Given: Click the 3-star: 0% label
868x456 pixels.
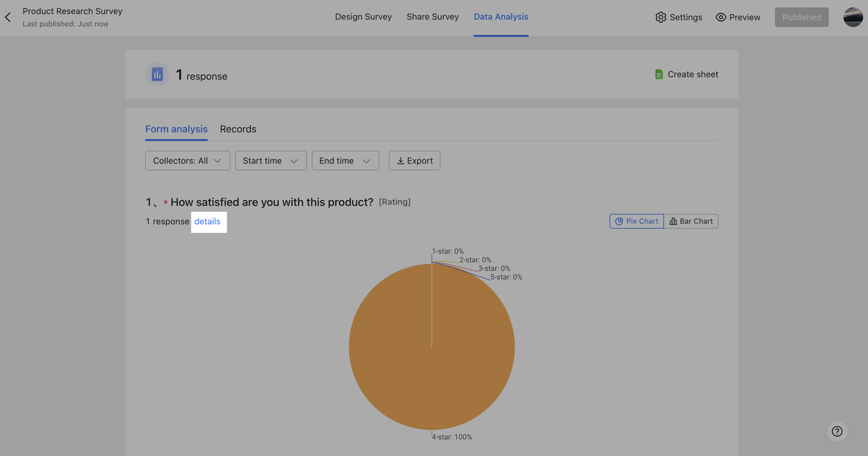Looking at the screenshot, I should point(494,269).
